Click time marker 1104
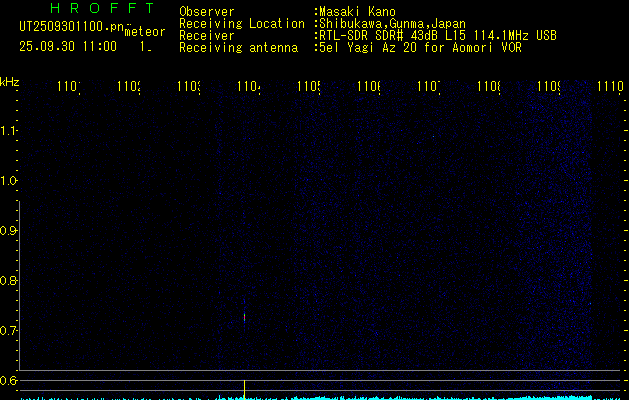 coord(249,86)
